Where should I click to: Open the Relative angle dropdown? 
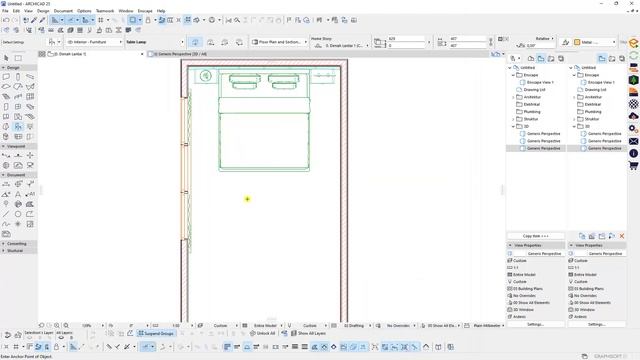click(544, 38)
